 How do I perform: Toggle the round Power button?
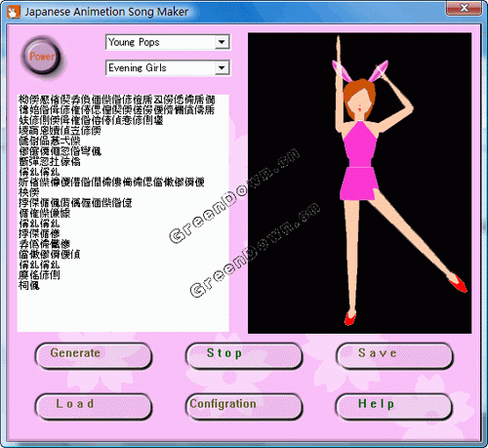[x=42, y=57]
